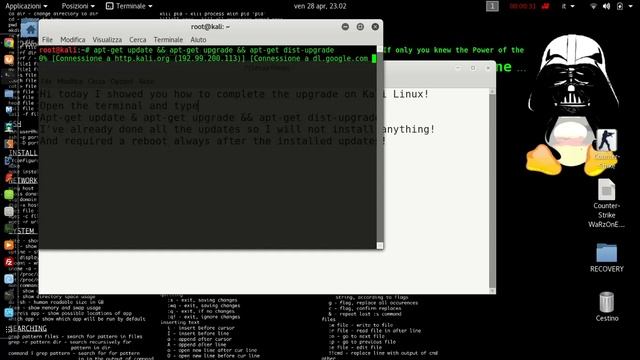
Task: Expand the Terminale app menu in top panel
Action: [x=129, y=6]
